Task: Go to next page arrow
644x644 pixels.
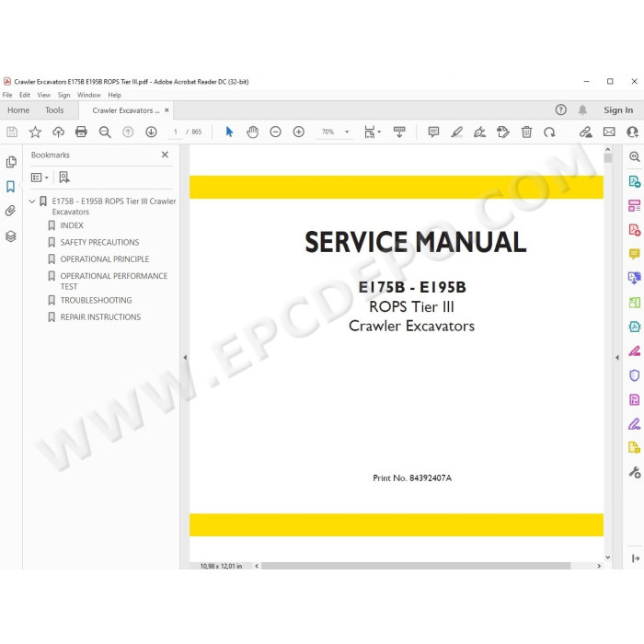Action: [x=151, y=132]
